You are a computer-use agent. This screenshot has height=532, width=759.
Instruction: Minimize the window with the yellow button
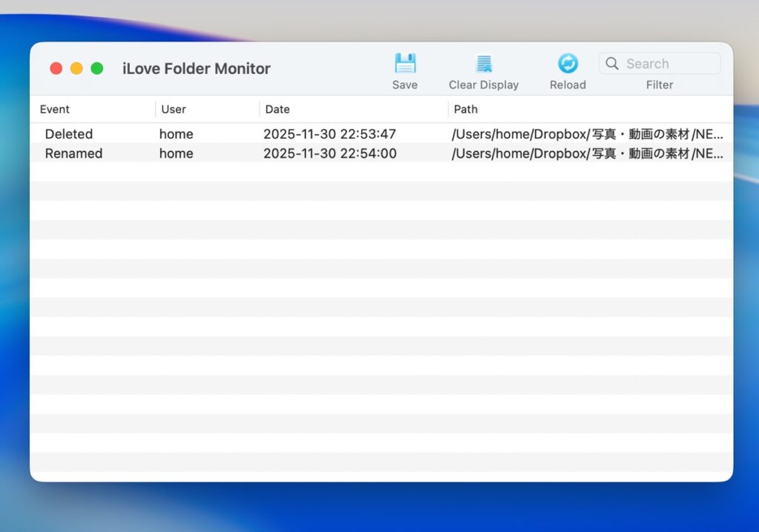76,68
